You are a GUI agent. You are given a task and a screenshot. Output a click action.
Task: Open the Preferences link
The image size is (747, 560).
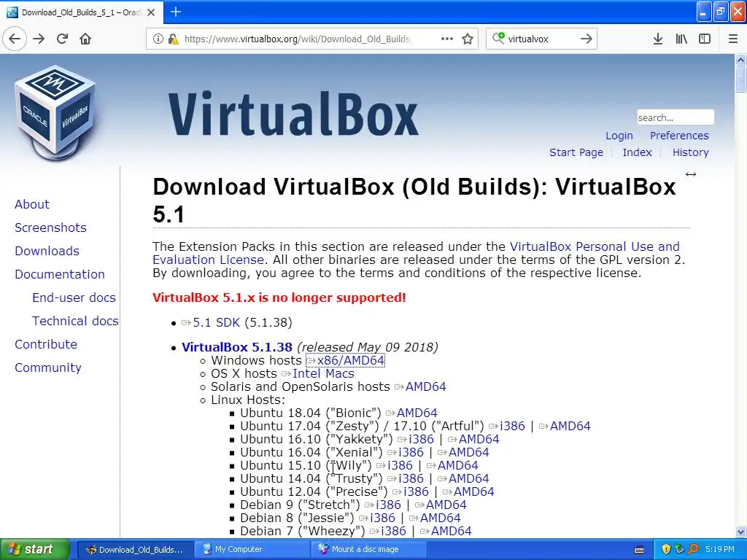[679, 136]
